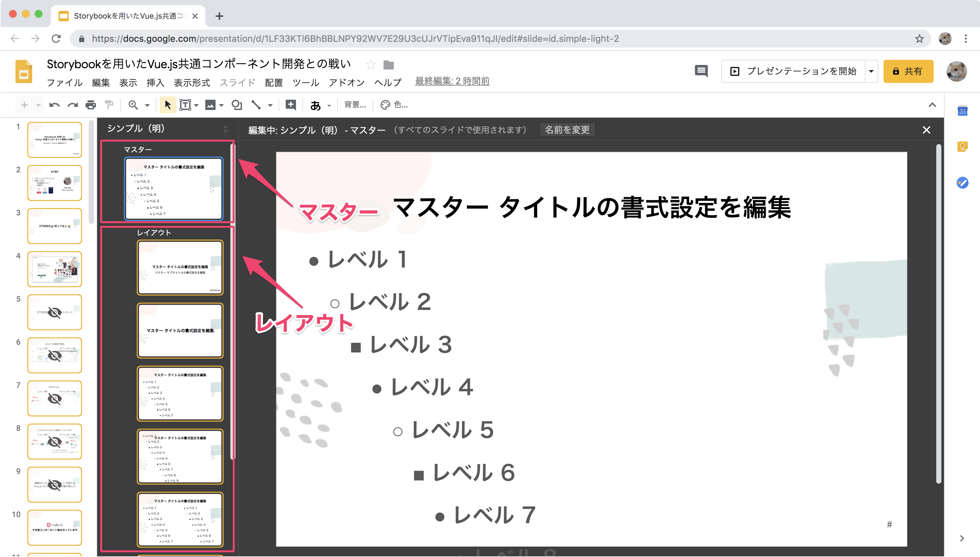Click the bookmark star in address bar
The width and height of the screenshot is (980, 557).
tap(919, 39)
